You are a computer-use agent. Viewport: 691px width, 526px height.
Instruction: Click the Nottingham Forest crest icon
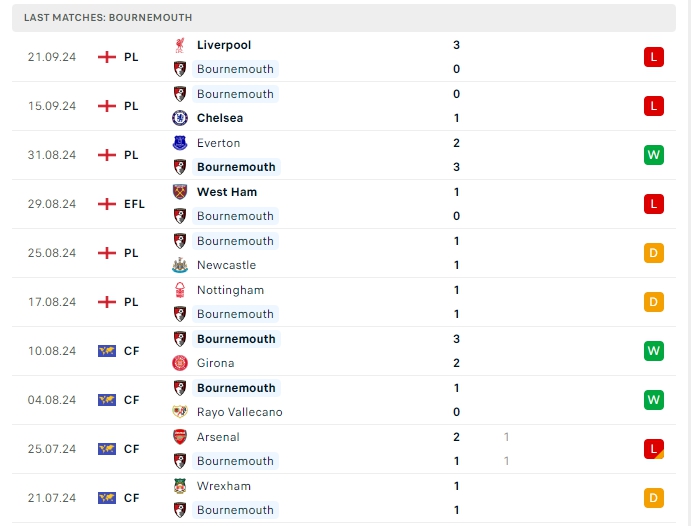pyautogui.click(x=180, y=290)
